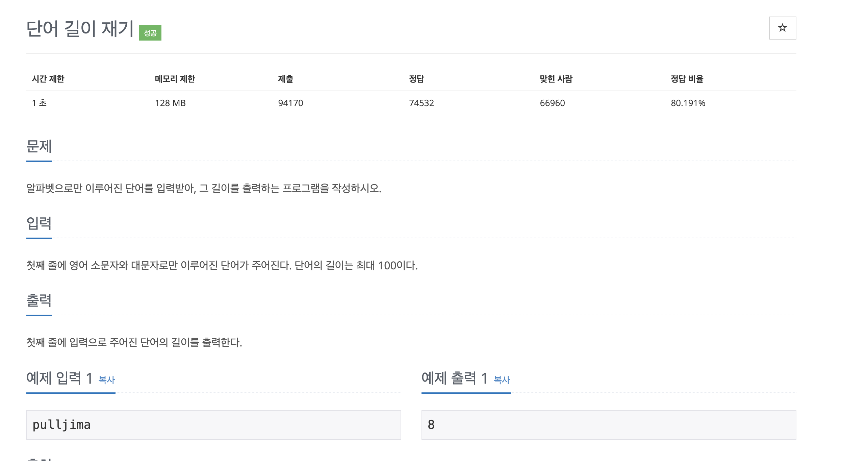Copy example input via 복사 link

point(107,380)
